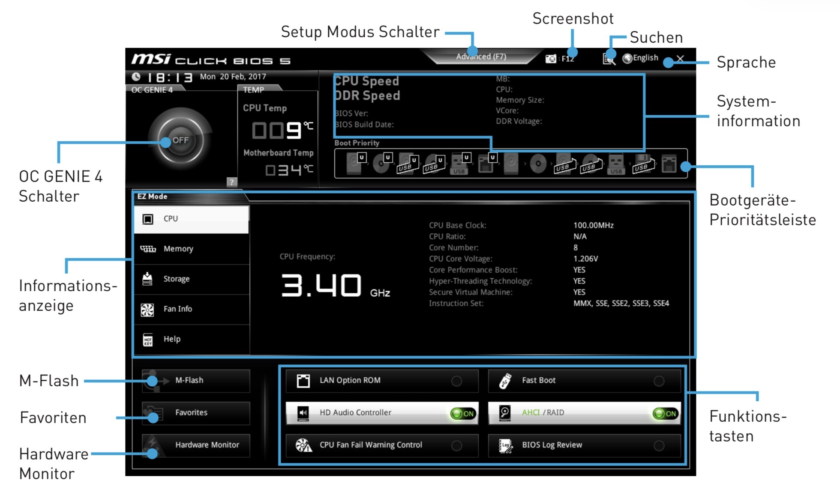Viewport: 840px width, 504px height.
Task: Click the Core Performance Boost: label
Action: [x=473, y=270]
